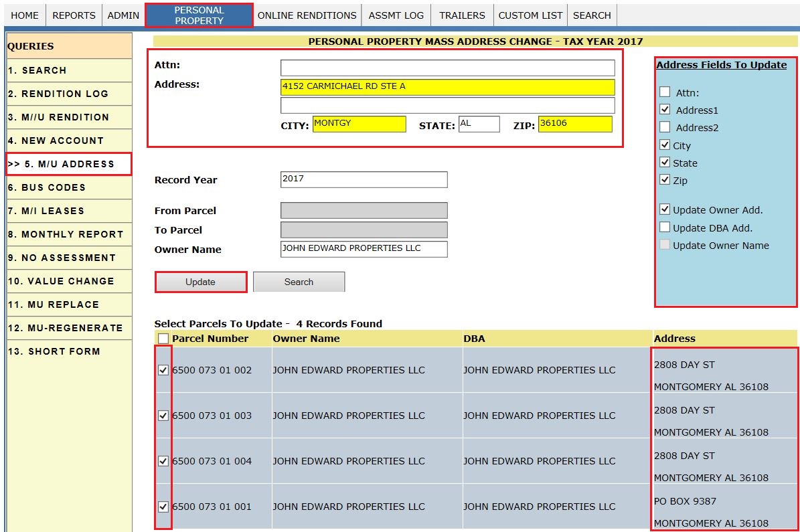Click parcel number 6500 073 01 002
Image resolution: width=800 pixels, height=532 pixels.
(x=212, y=370)
